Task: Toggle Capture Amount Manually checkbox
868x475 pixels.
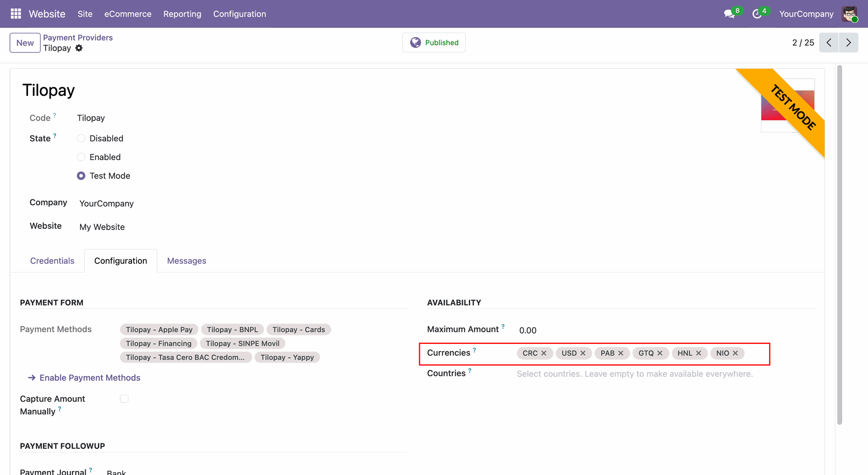Action: tap(124, 399)
